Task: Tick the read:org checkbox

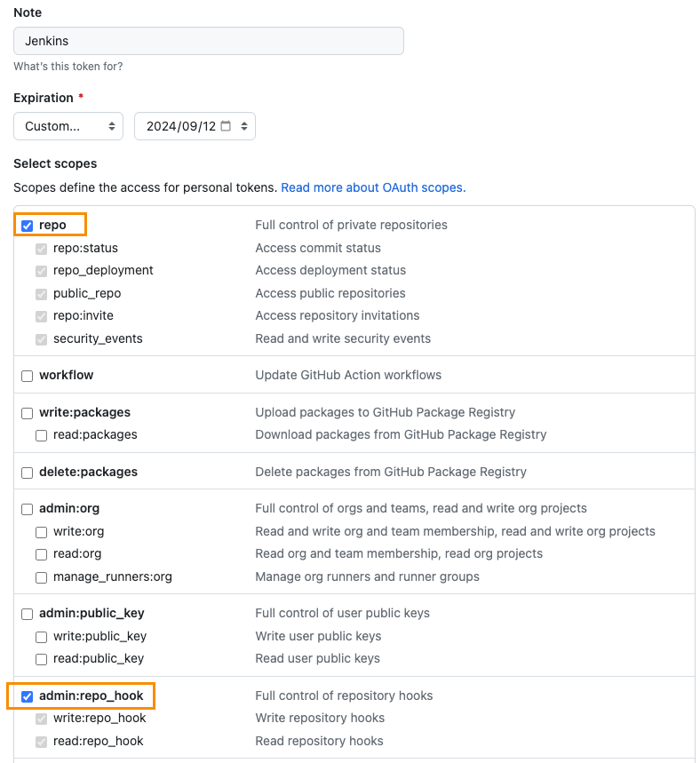Action: tap(41, 554)
